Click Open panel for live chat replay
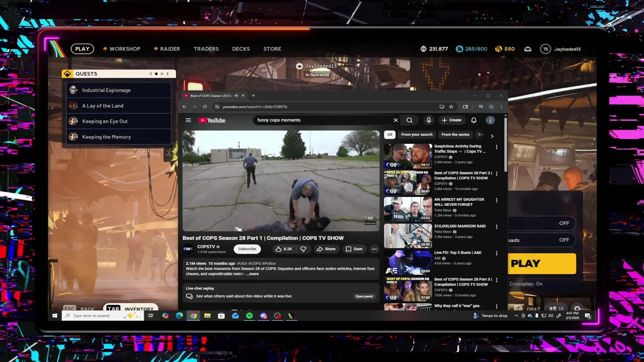The width and height of the screenshot is (644, 362). coord(364,296)
